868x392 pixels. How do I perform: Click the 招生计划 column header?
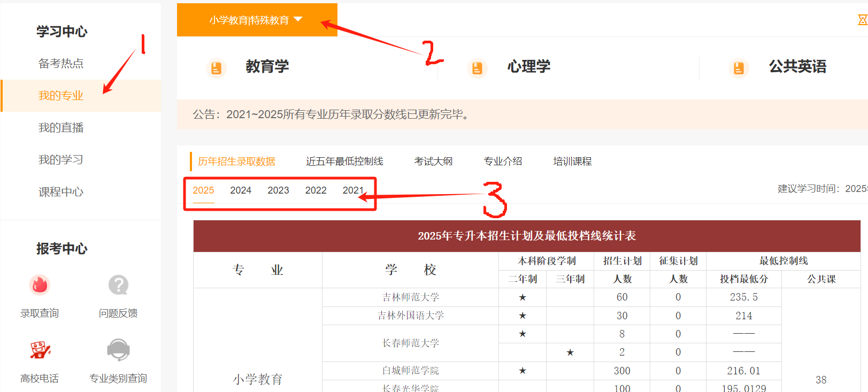(622, 261)
